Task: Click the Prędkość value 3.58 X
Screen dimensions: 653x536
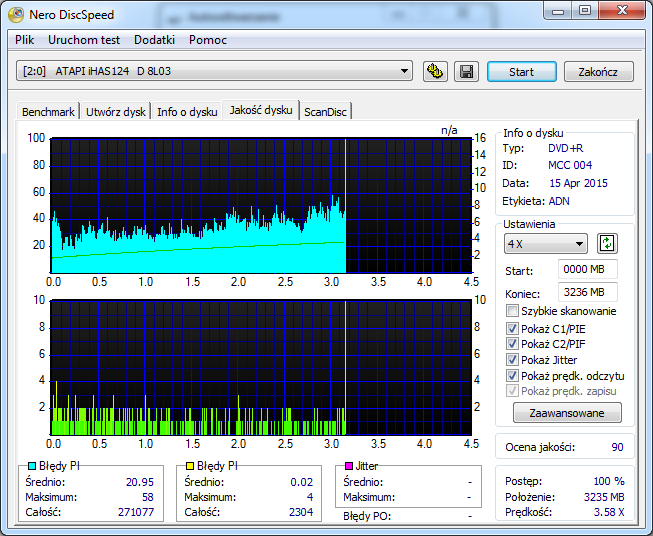Action: tap(609, 512)
